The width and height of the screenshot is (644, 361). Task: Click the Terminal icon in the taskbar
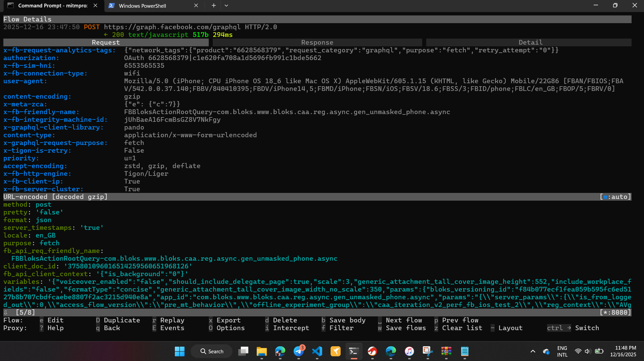(x=354, y=351)
